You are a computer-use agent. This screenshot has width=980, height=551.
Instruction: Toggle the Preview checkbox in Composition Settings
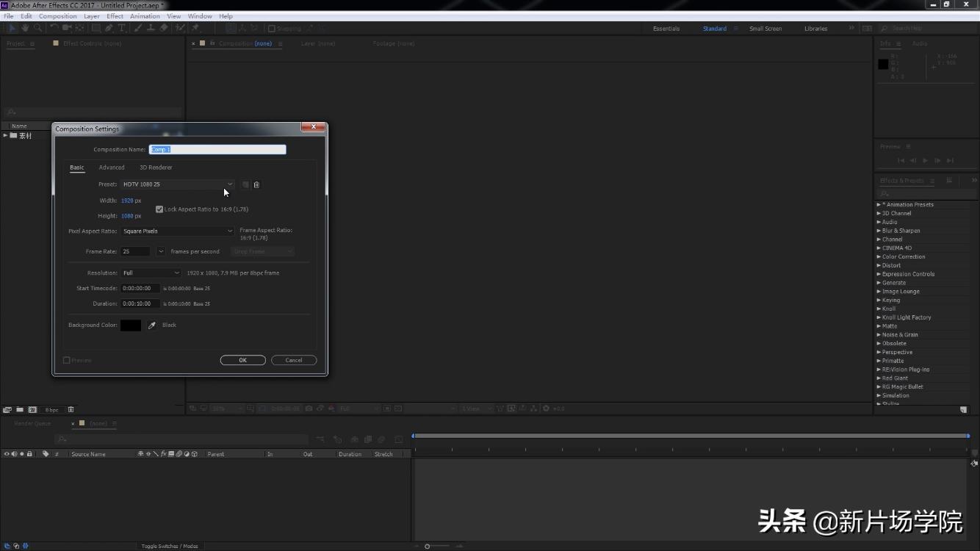[x=67, y=360]
